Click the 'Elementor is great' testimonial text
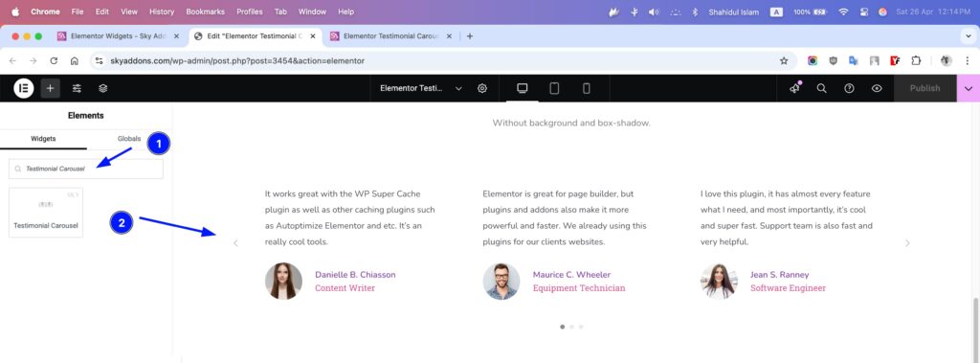Image resolution: width=980 pixels, height=363 pixels. click(565, 217)
